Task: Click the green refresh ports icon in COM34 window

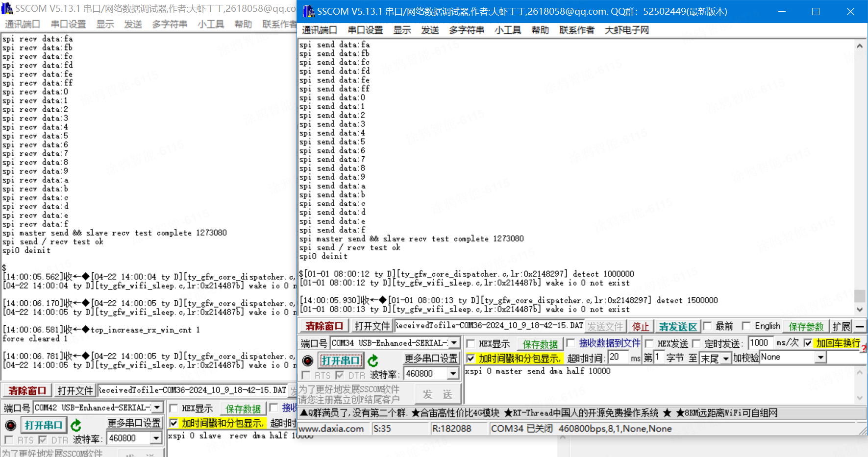Action: click(373, 361)
